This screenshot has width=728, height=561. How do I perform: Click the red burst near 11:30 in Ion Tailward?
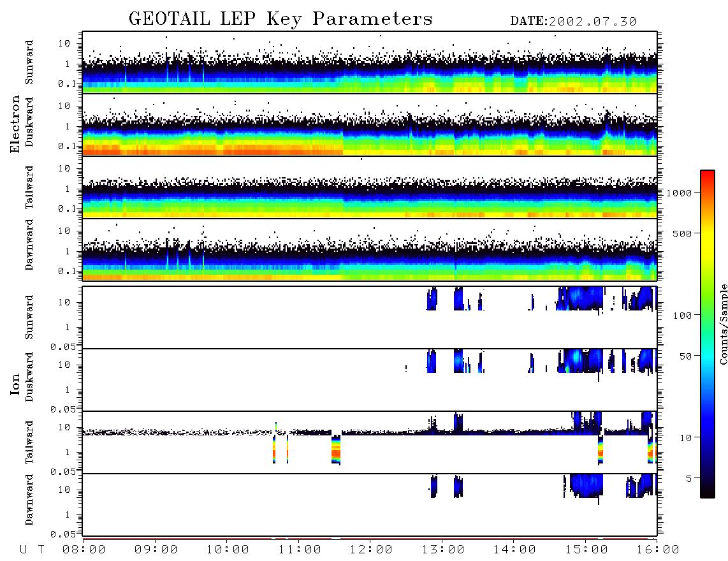click(336, 449)
